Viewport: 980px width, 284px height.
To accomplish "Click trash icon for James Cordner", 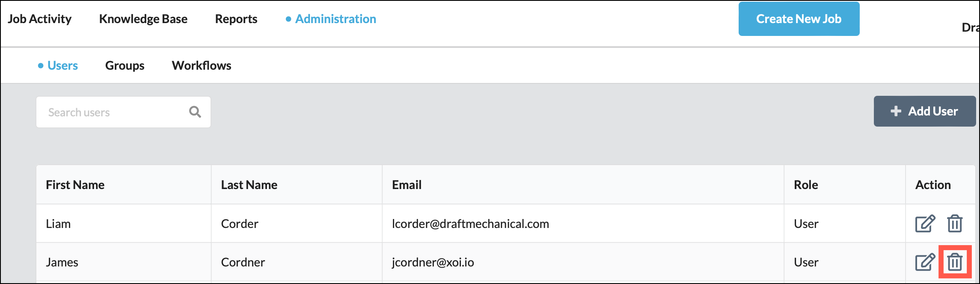I will coord(954,262).
